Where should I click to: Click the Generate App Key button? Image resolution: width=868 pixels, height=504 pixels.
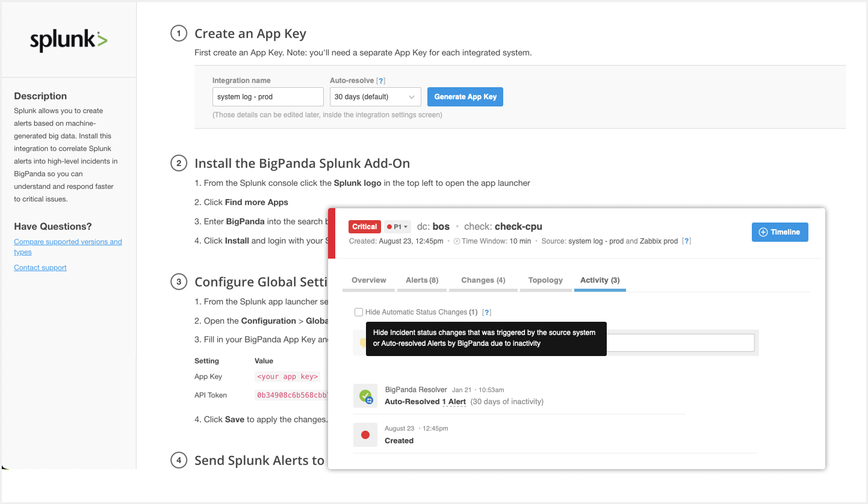pyautogui.click(x=465, y=97)
